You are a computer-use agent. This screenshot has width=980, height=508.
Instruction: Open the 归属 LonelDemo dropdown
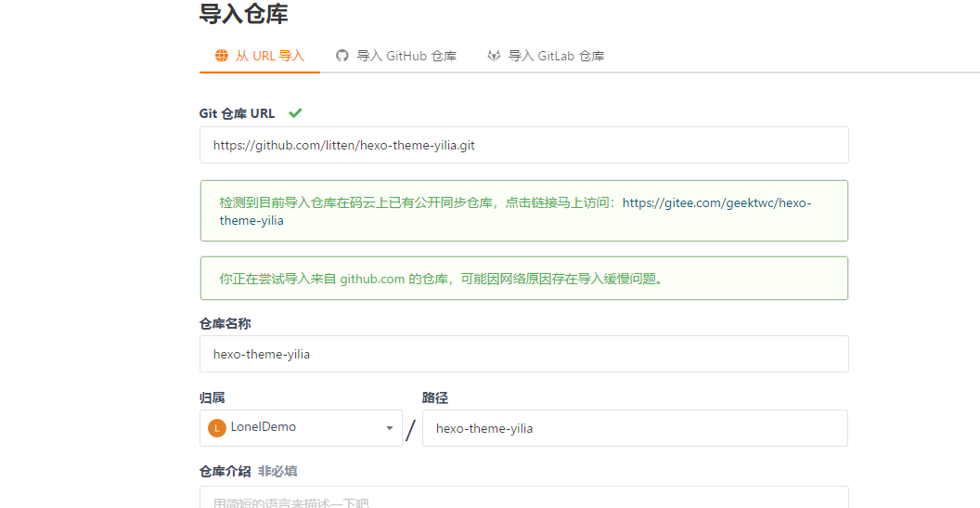[x=301, y=428]
